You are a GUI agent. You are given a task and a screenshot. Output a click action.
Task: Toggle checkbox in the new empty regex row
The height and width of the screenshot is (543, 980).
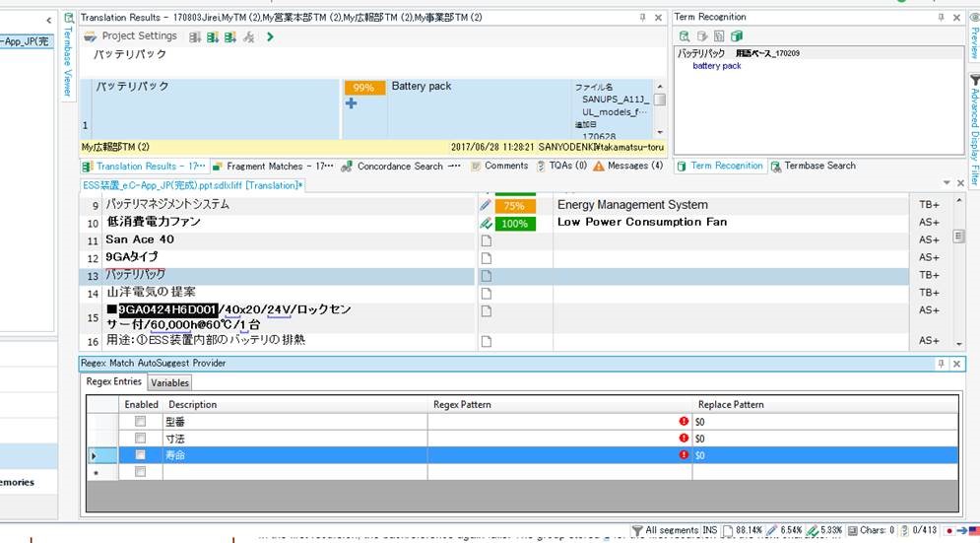141,472
